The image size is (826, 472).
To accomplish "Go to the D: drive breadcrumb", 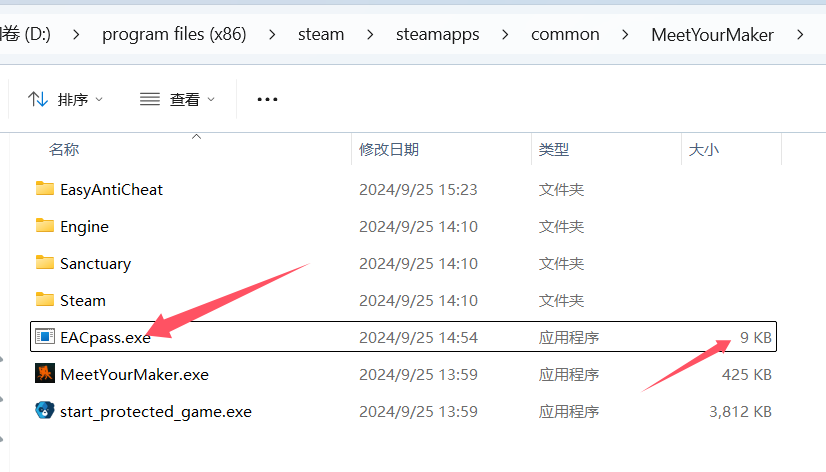I will pyautogui.click(x=25, y=35).
